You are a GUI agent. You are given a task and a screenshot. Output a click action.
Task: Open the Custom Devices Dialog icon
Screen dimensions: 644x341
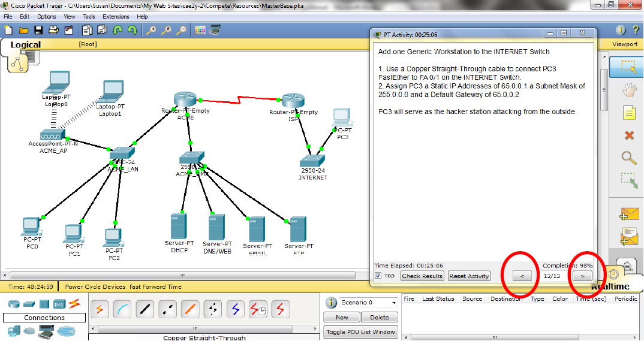(x=215, y=30)
